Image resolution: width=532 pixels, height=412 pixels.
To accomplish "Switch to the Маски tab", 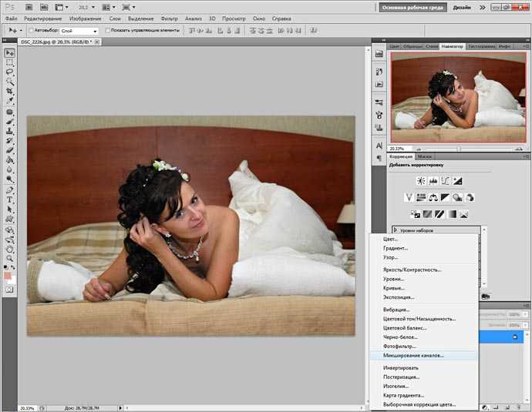I will pos(425,156).
